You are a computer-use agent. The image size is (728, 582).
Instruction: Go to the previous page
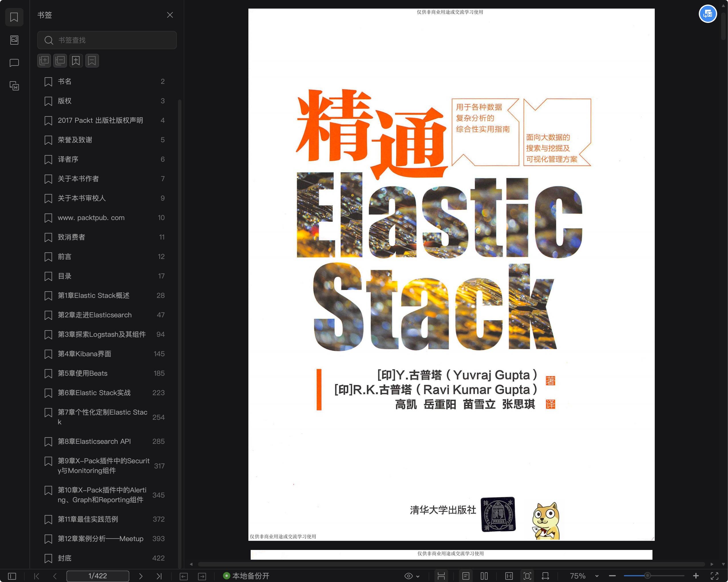[x=55, y=576]
